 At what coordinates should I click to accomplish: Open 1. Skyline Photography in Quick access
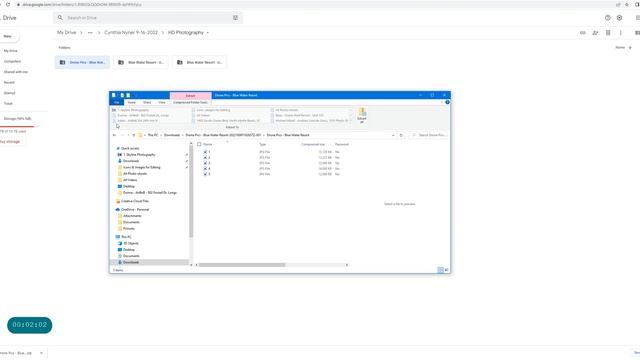[139, 155]
